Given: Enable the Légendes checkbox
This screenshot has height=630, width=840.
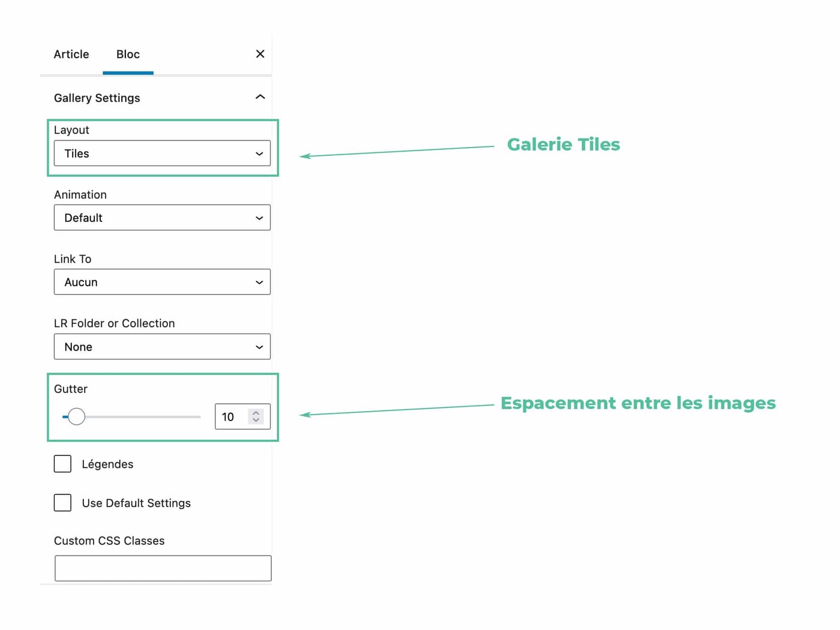Looking at the screenshot, I should coord(62,464).
